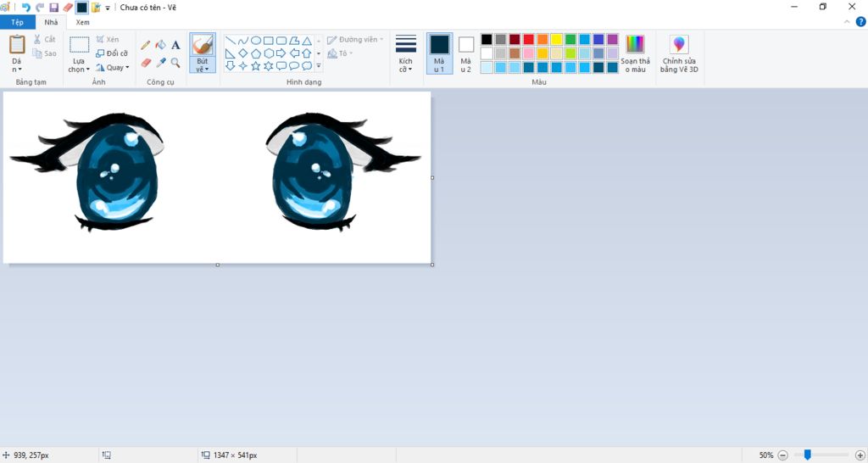The height and width of the screenshot is (463, 868).
Task: Switch to the Nhà home tab
Action: pos(51,22)
